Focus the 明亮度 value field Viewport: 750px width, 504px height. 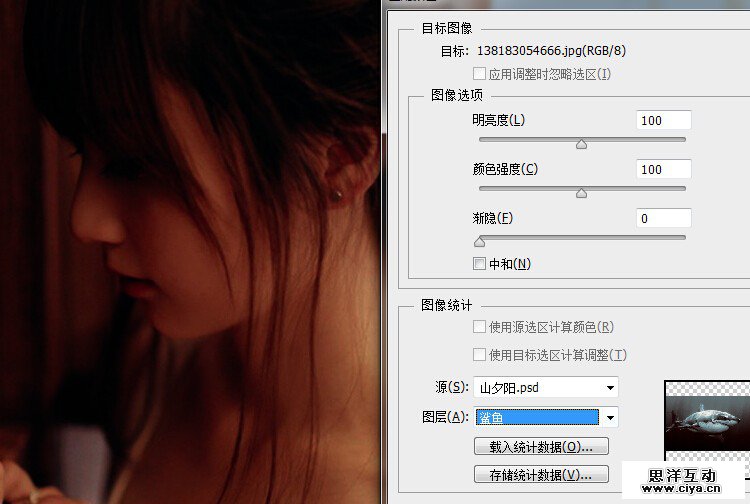coord(663,121)
